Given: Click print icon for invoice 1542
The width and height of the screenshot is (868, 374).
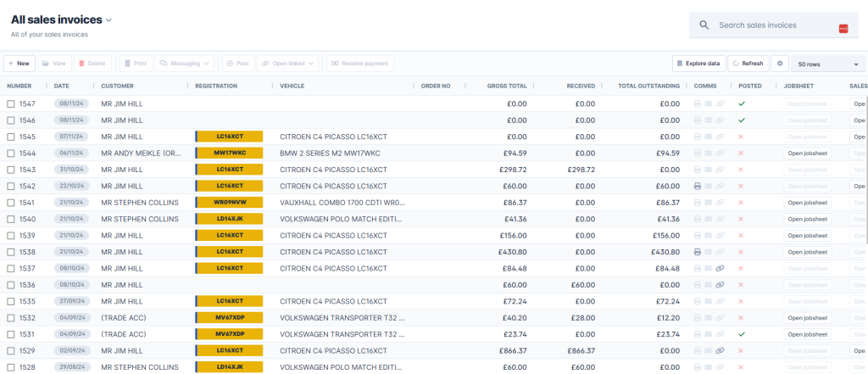Looking at the screenshot, I should tap(698, 187).
